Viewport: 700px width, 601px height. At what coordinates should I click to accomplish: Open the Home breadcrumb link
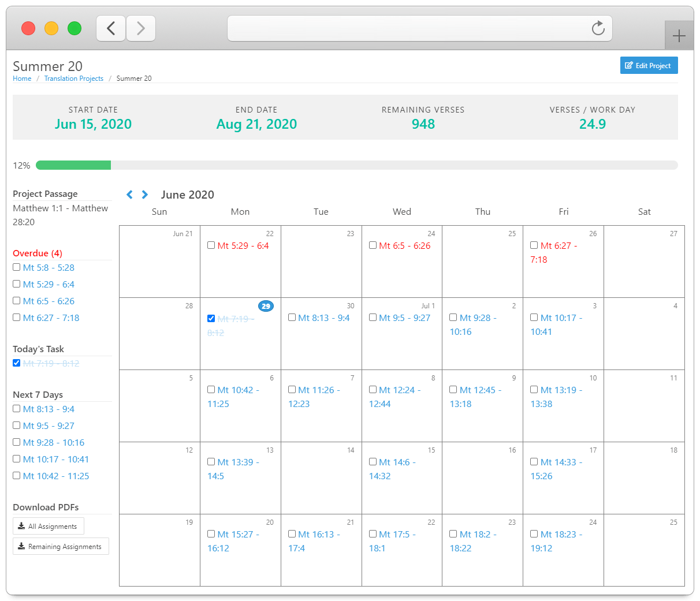[22, 78]
